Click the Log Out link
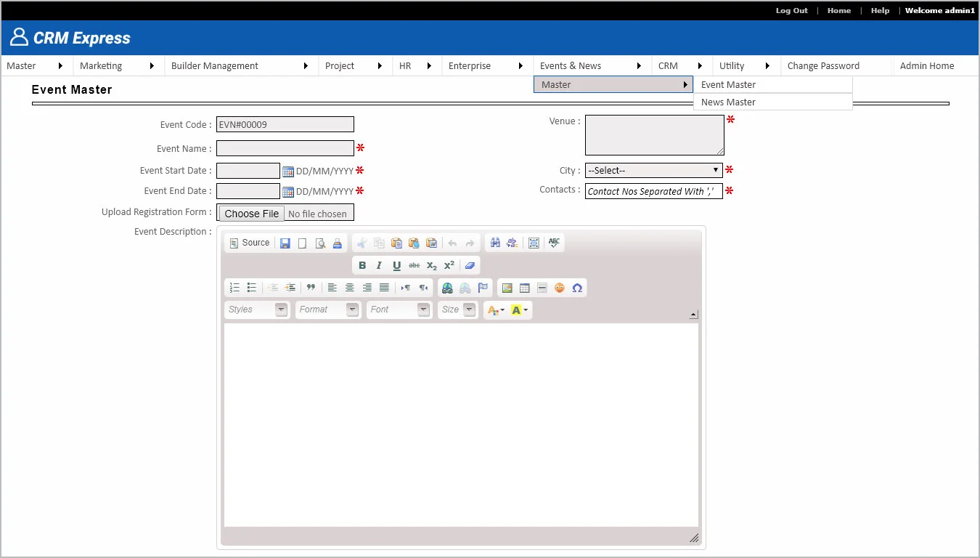The width and height of the screenshot is (980, 558). (792, 10)
